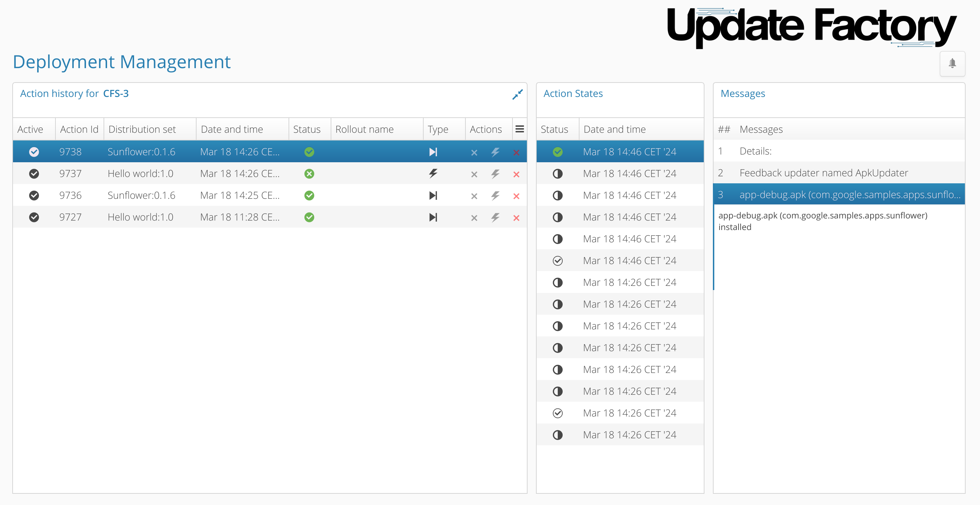Click the cancel X icon for action 9737

click(x=474, y=173)
